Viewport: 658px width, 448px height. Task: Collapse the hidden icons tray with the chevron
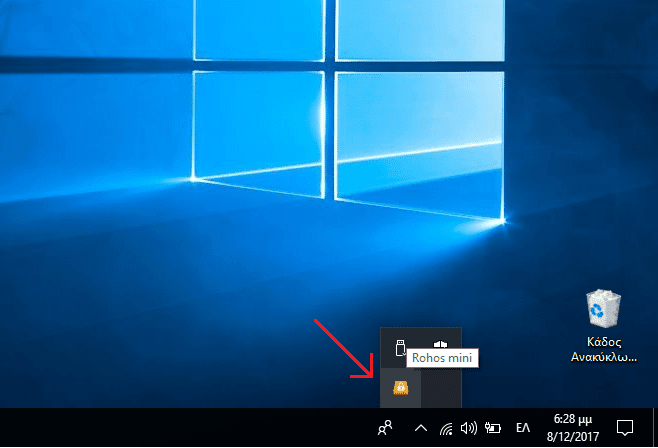pos(421,428)
